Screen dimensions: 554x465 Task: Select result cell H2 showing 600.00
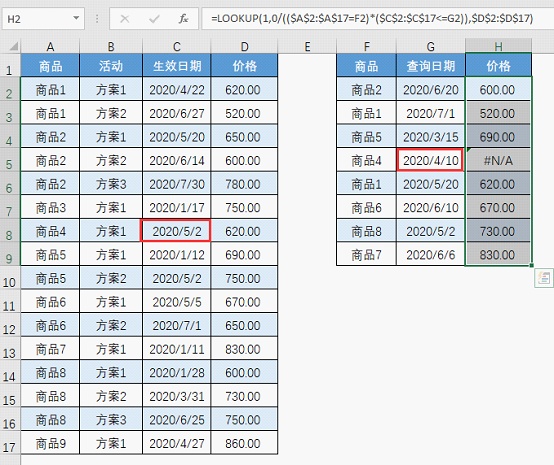coord(498,89)
